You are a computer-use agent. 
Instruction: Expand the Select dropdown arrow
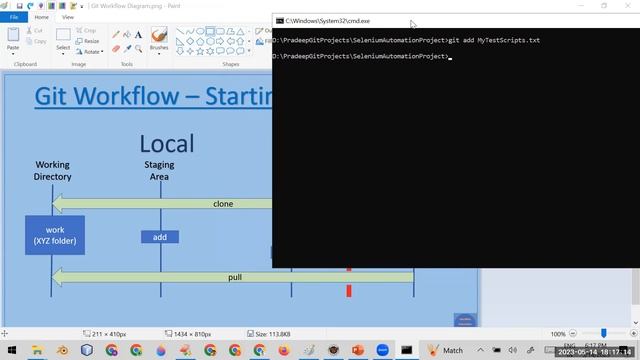(63, 54)
